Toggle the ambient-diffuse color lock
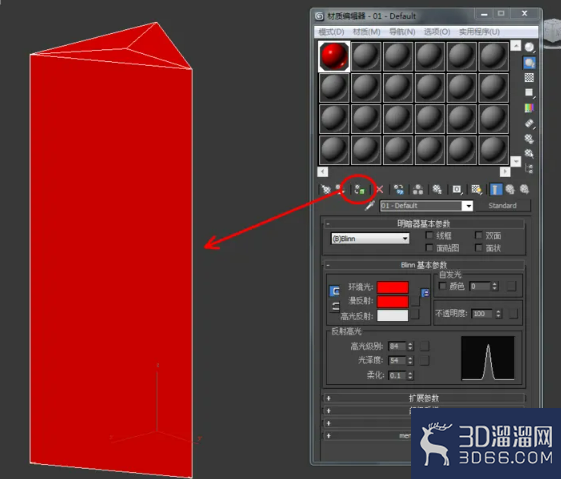This screenshot has height=479, width=561. 334,291
